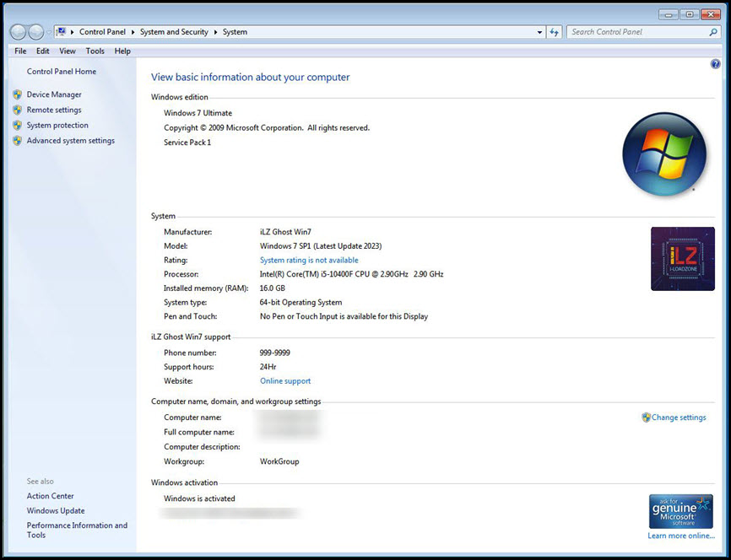Open the View menu

pos(68,51)
